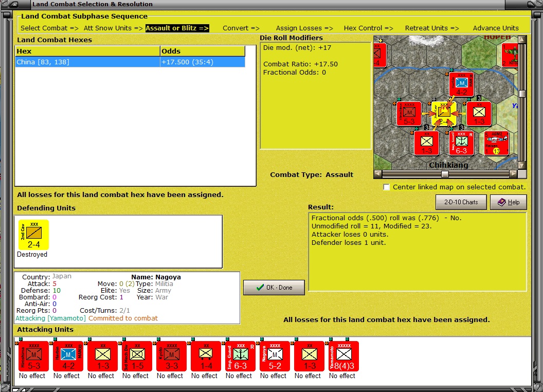Click the map scroll-down arrow
This screenshot has height=392, width=543.
[x=522, y=166]
